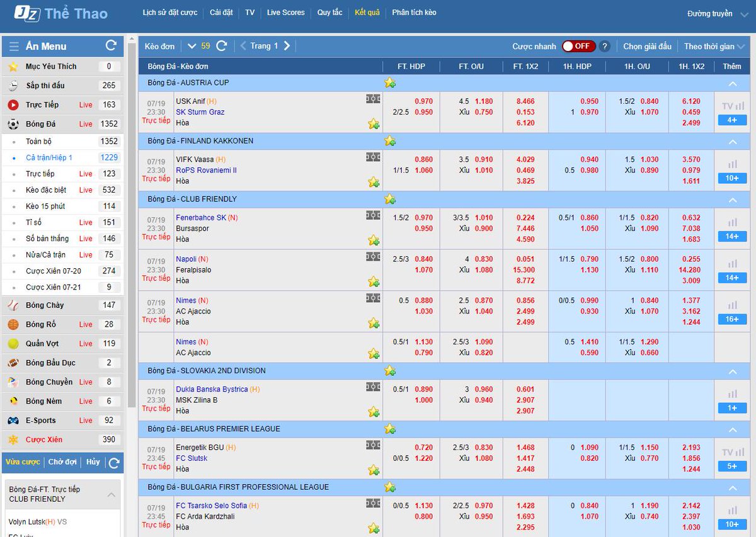Collapse FINLAND KAKKONEN league section
Screen dimensions: 756x537
coord(732,141)
